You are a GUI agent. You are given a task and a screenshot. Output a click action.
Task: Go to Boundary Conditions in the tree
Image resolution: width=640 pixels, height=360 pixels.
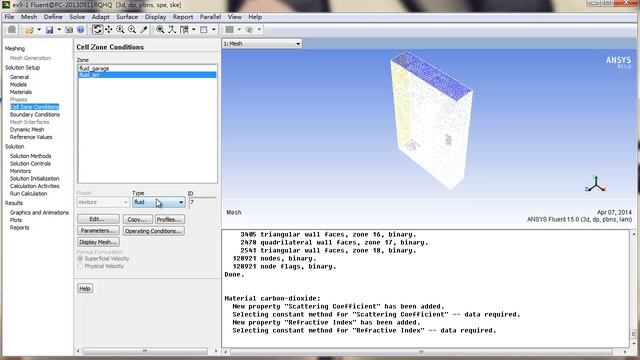point(35,114)
